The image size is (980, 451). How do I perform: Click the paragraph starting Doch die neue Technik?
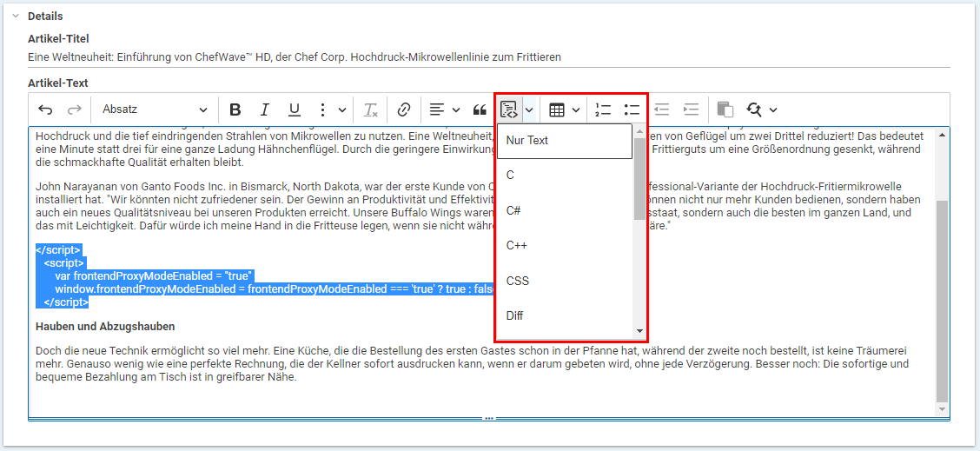472,364
